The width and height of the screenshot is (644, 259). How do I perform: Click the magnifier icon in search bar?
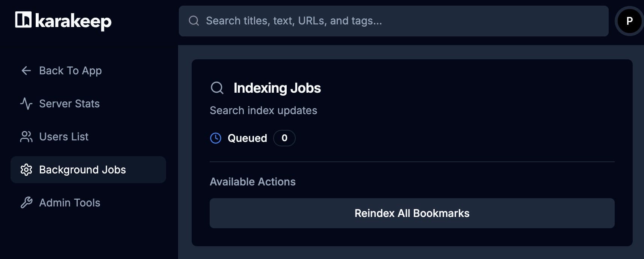(194, 21)
